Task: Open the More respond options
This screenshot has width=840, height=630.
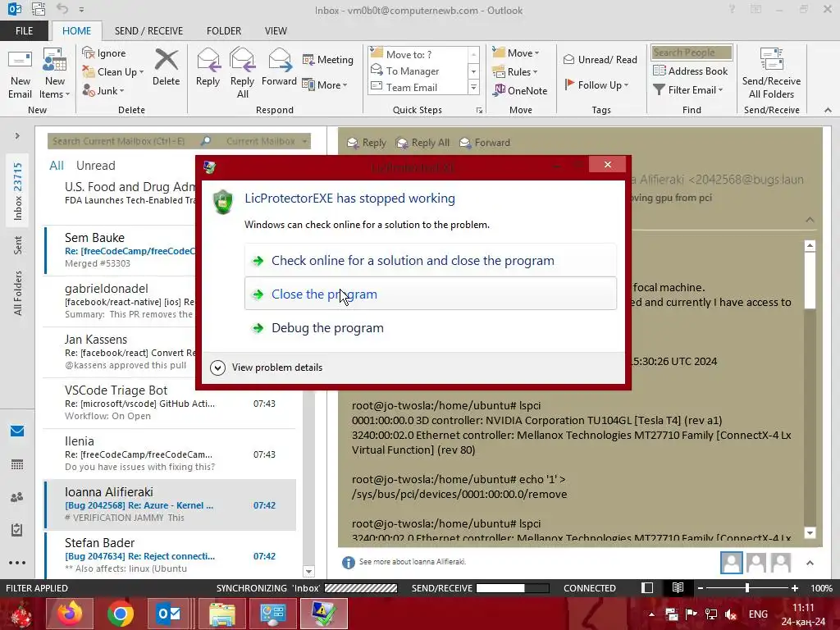Action: pos(325,84)
